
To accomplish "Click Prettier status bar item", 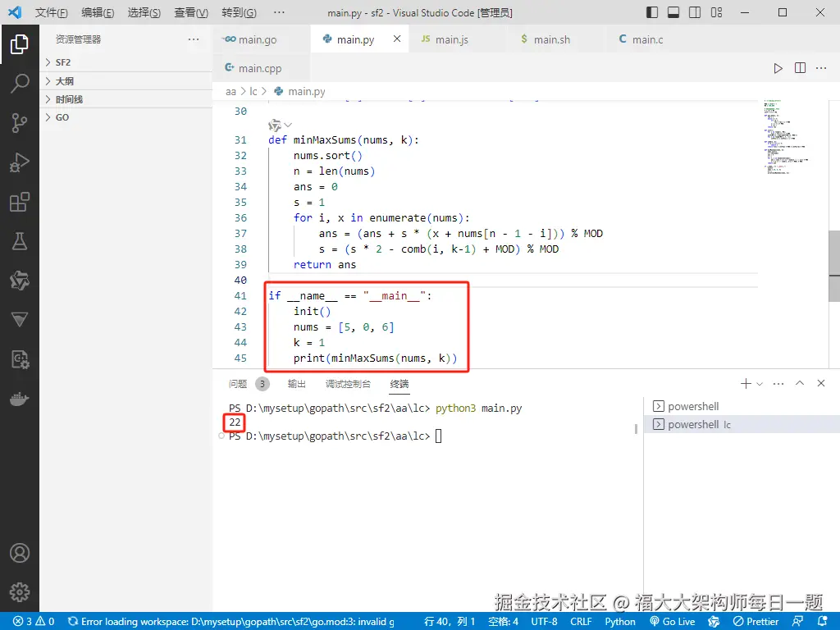I will click(756, 622).
